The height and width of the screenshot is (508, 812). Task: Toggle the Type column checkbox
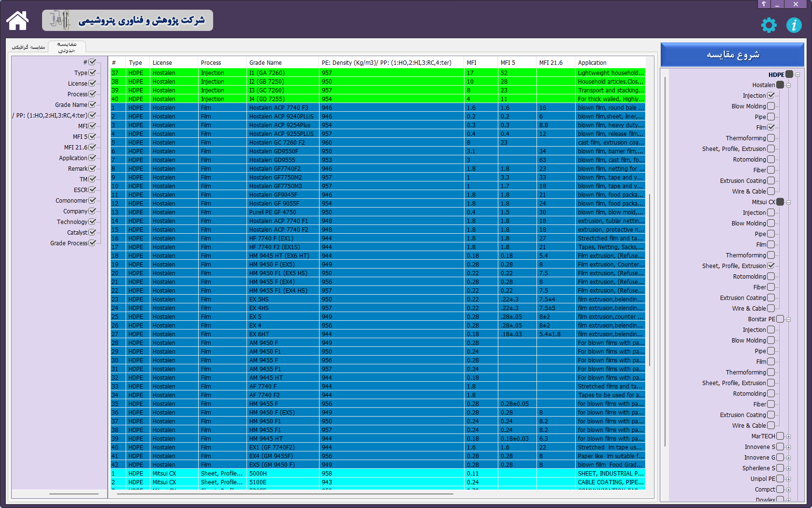(92, 73)
